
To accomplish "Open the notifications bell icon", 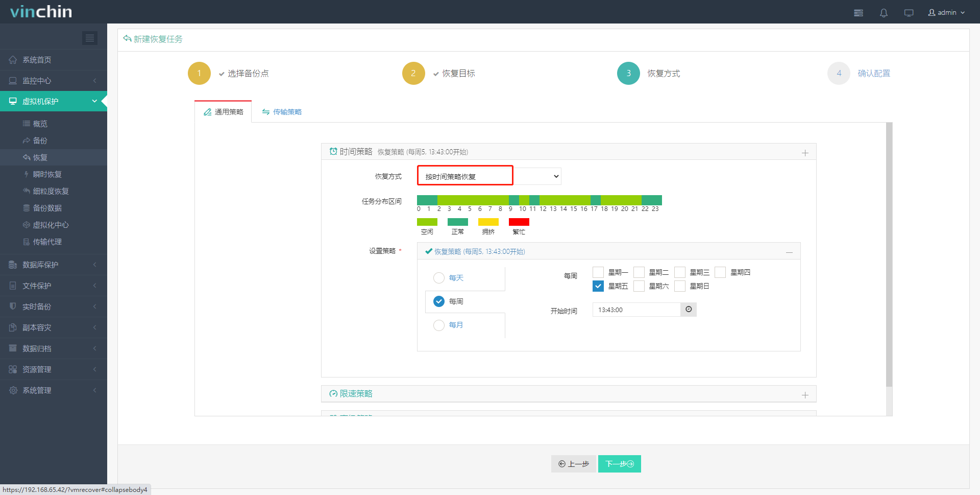I will pyautogui.click(x=884, y=13).
